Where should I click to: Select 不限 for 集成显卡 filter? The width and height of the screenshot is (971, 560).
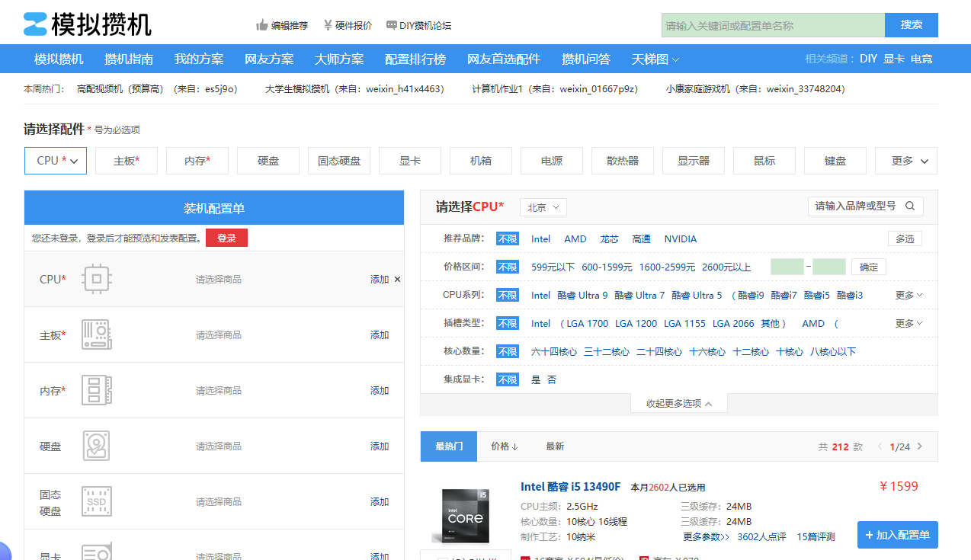pos(507,379)
